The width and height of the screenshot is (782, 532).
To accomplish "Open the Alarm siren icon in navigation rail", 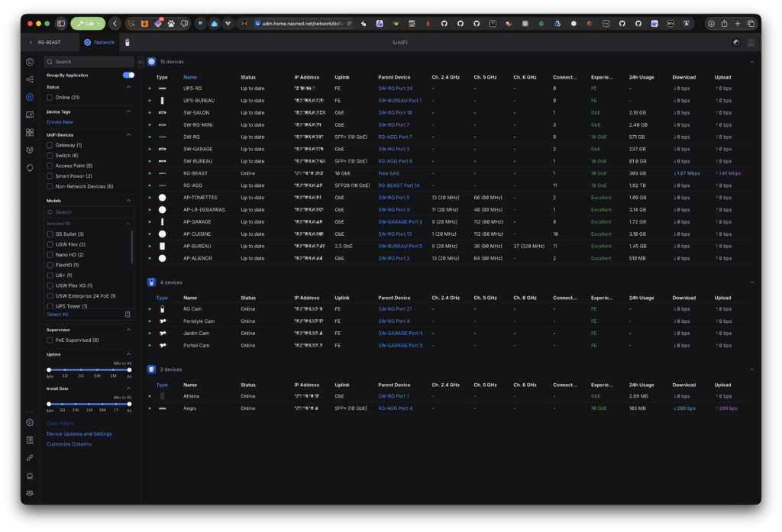I will coord(30,476).
